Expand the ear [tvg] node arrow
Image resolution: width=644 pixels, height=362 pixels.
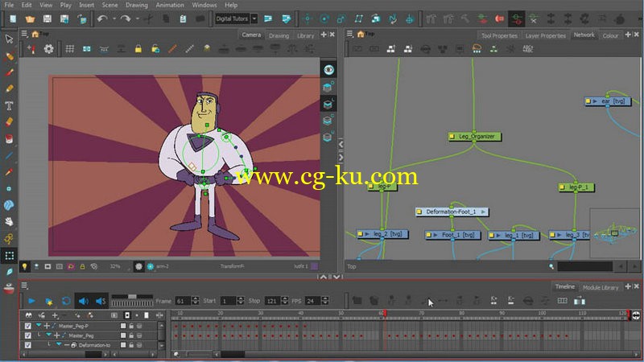[x=595, y=101]
